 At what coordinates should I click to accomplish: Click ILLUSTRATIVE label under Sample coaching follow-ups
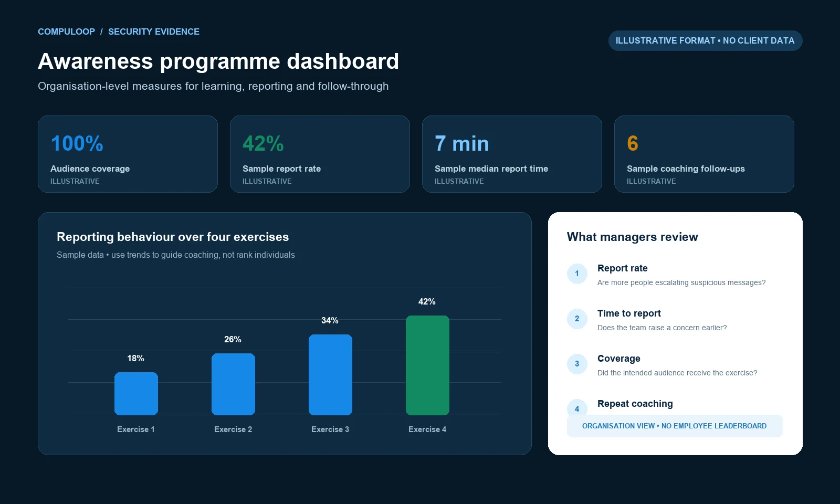pyautogui.click(x=652, y=181)
